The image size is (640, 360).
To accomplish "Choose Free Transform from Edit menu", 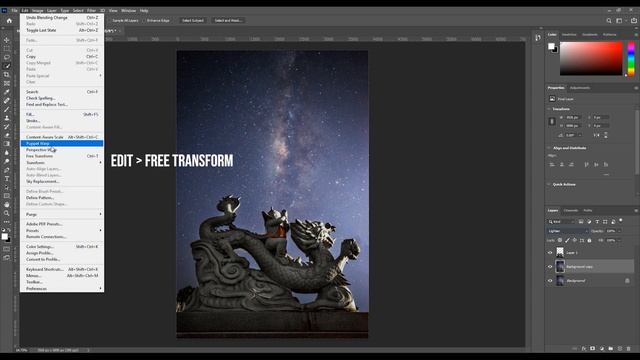I will tap(62, 156).
